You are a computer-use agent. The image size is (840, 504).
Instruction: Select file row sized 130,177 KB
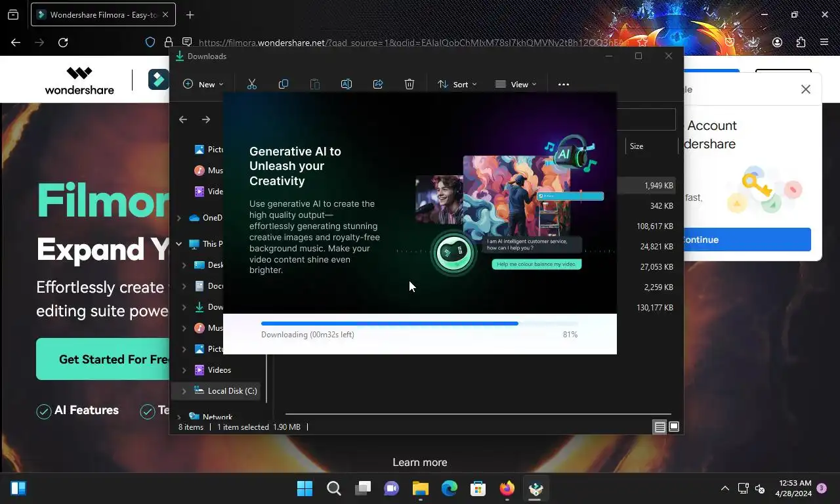646,308
